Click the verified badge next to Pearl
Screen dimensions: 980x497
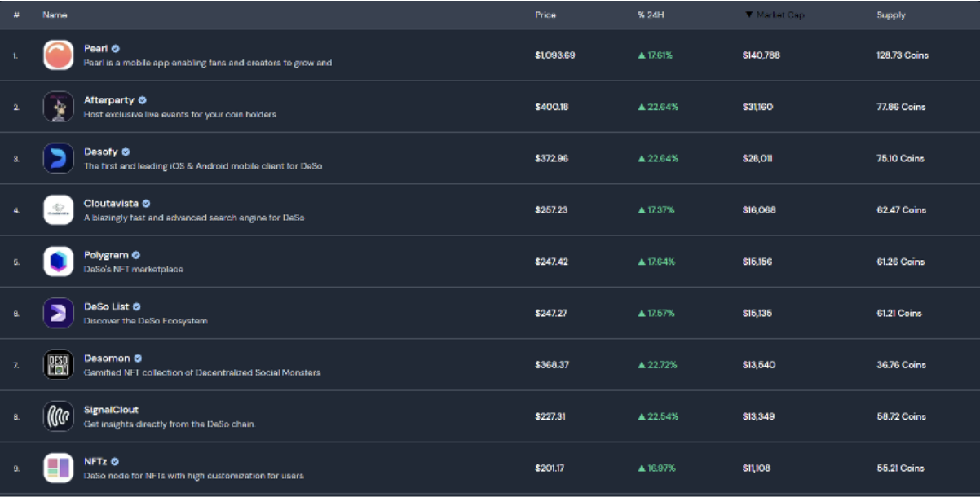point(116,49)
